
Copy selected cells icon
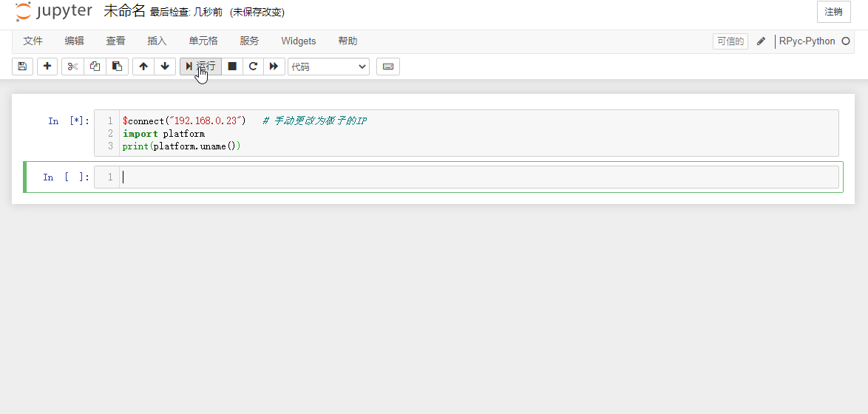(95, 67)
